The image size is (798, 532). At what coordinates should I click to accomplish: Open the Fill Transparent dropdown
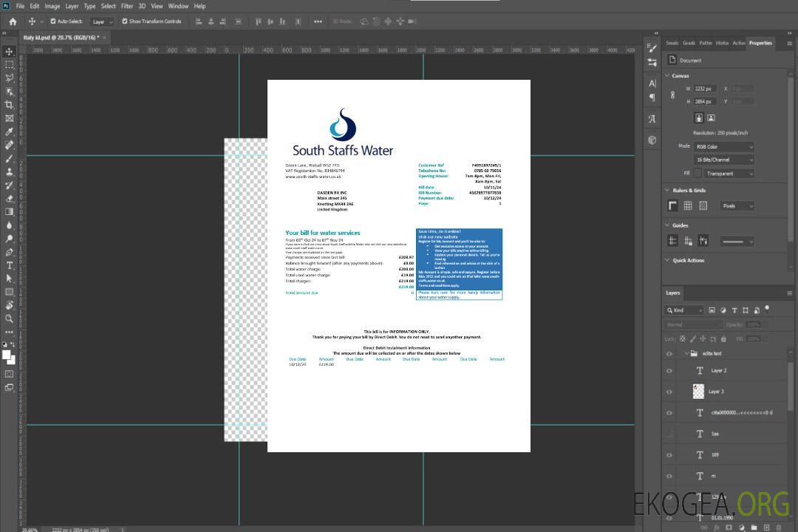point(729,174)
